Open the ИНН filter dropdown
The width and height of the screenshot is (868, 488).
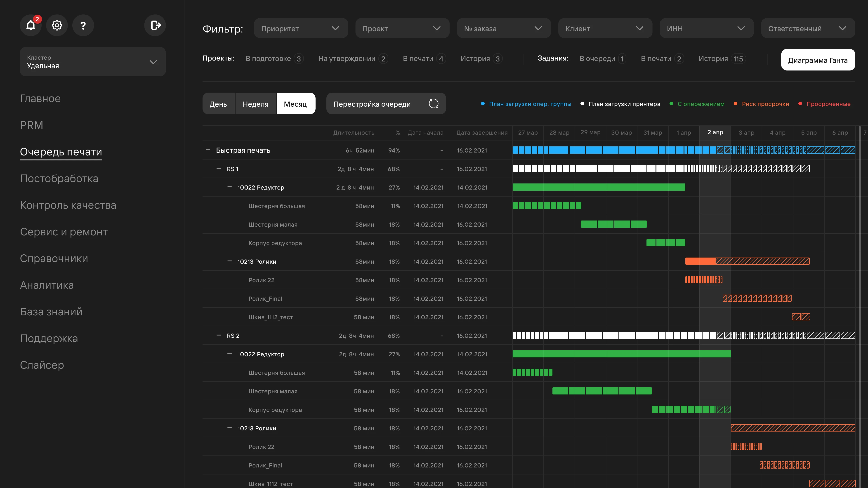click(x=707, y=28)
